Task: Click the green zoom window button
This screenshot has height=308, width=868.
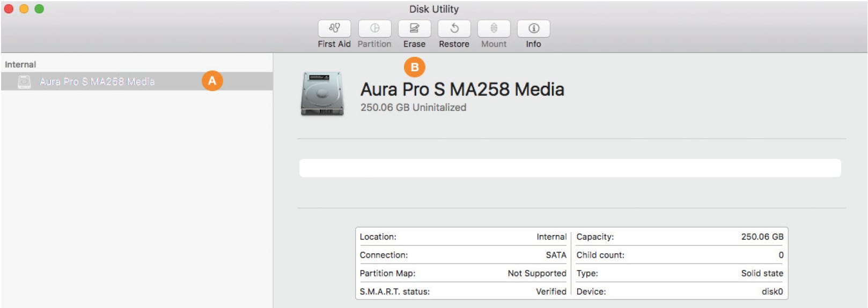Action: tap(39, 9)
